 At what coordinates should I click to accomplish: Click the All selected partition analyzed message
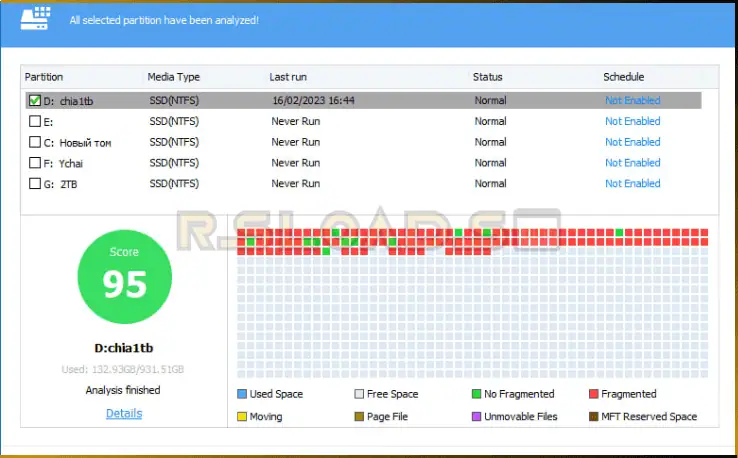tap(164, 20)
